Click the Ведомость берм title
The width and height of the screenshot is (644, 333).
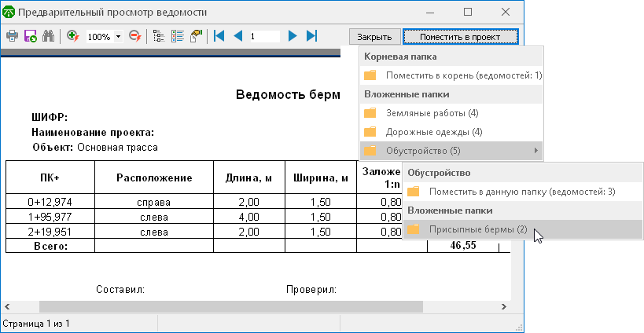point(288,95)
